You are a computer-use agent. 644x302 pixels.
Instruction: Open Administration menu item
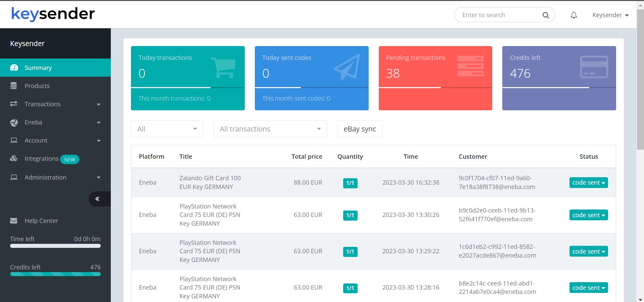[x=55, y=177]
